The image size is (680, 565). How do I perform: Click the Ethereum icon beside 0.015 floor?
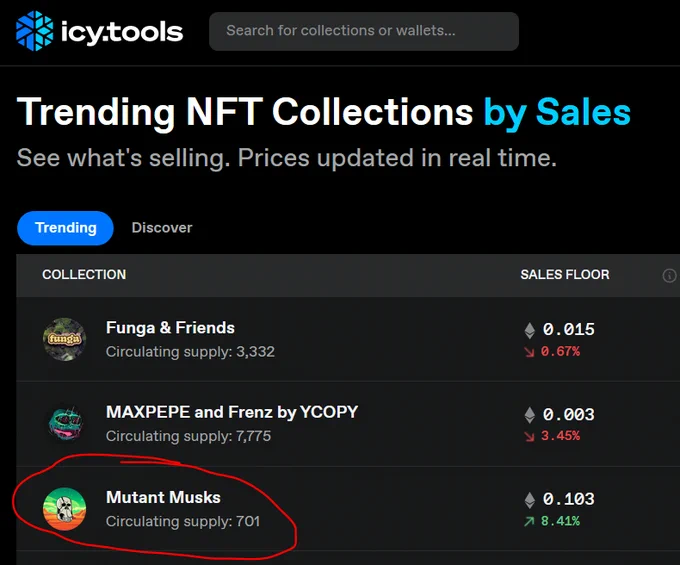[x=530, y=330]
